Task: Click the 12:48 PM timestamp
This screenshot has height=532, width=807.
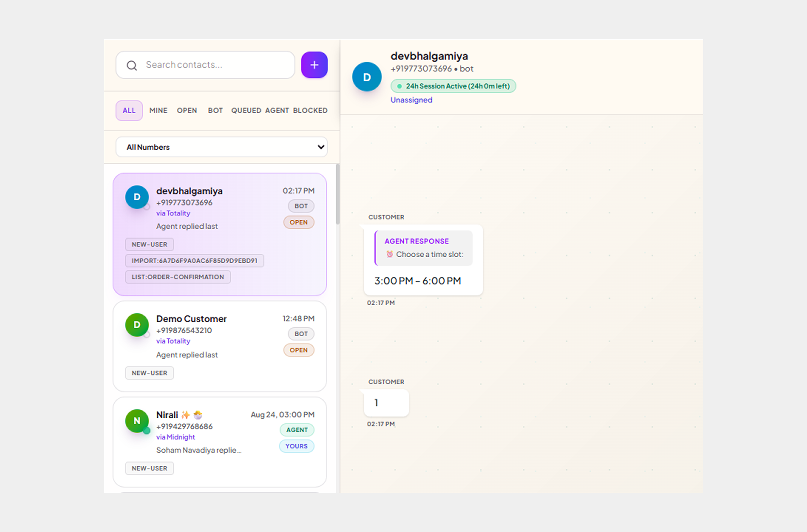Action: point(298,319)
